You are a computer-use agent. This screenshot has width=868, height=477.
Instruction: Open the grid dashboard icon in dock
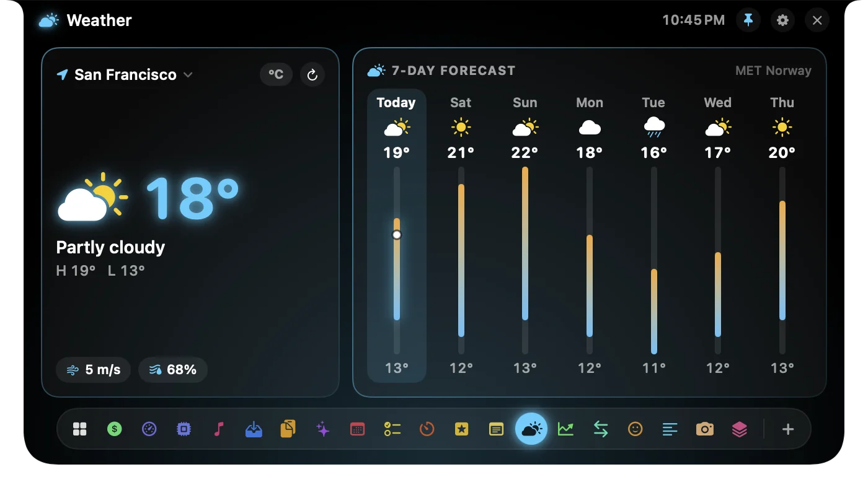[79, 429]
